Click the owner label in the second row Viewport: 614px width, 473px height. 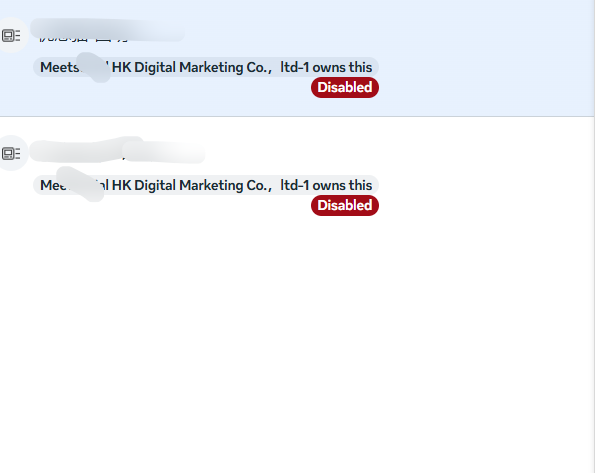pos(206,185)
